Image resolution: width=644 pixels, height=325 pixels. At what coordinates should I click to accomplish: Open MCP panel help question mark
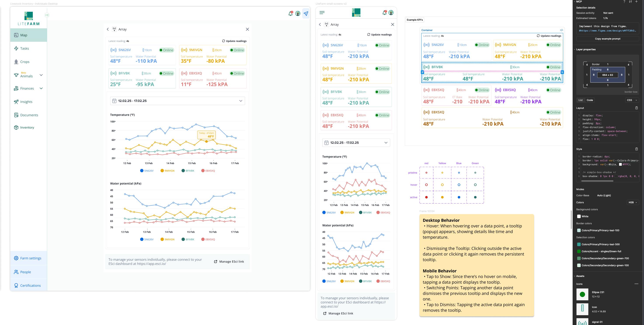(x=624, y=2)
